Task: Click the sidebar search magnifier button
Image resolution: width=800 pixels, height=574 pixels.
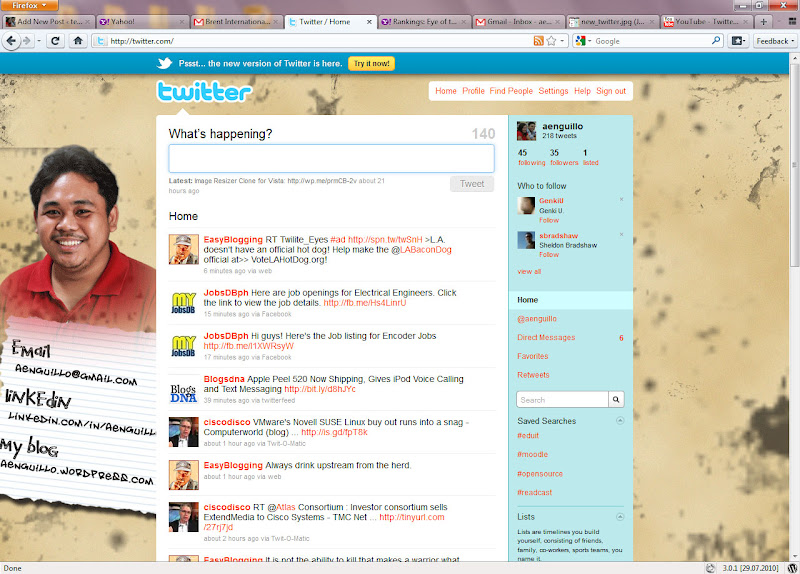Action: 616,400
